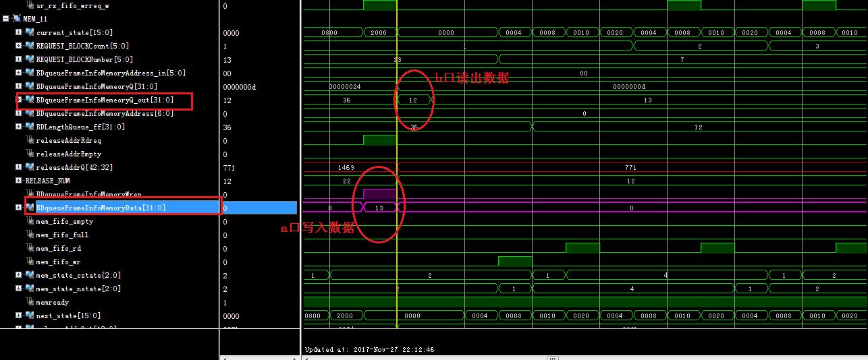Click the bus icon of BDqueueFrameInfoMemeoryQ_out[31:0]
The width and height of the screenshot is (868, 360).
pyautogui.click(x=30, y=100)
